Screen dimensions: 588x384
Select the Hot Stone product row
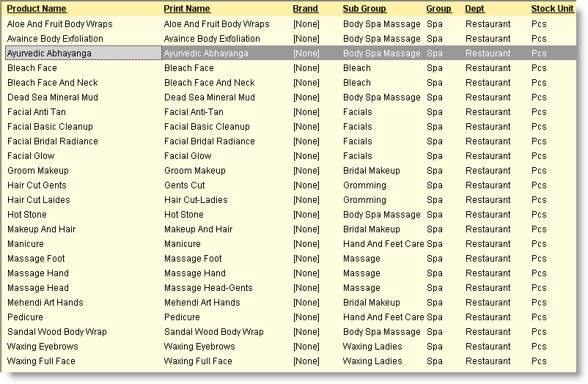point(290,215)
